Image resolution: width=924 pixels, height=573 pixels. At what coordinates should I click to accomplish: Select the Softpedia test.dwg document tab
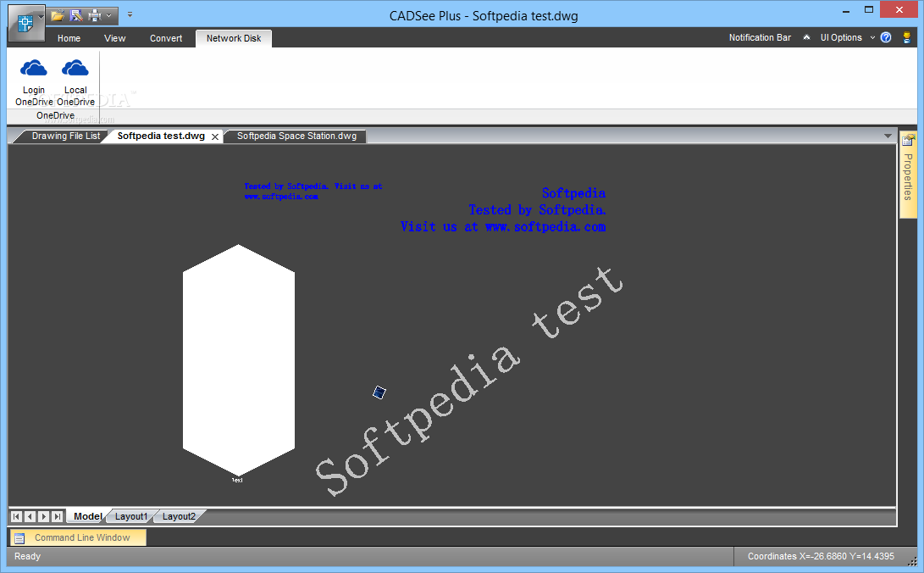[161, 136]
